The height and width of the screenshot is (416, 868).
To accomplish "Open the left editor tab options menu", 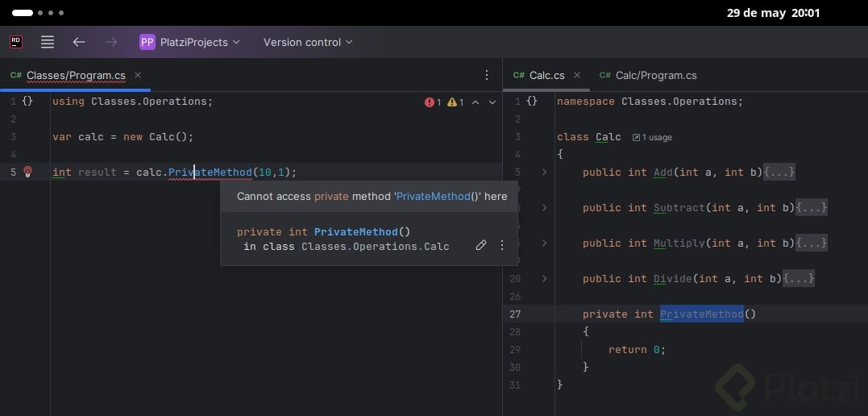I will click(486, 75).
